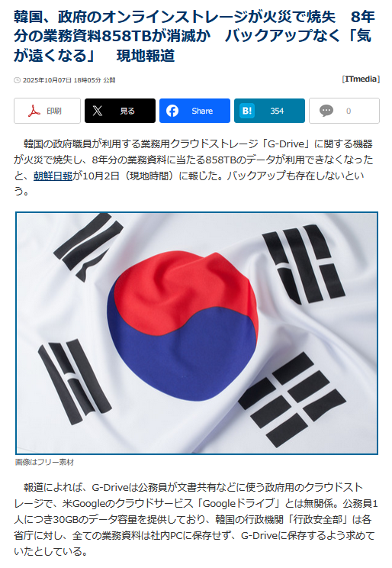This screenshot has width=392, height=568.
Task: Click the red PDF print icon
Action: click(x=34, y=111)
